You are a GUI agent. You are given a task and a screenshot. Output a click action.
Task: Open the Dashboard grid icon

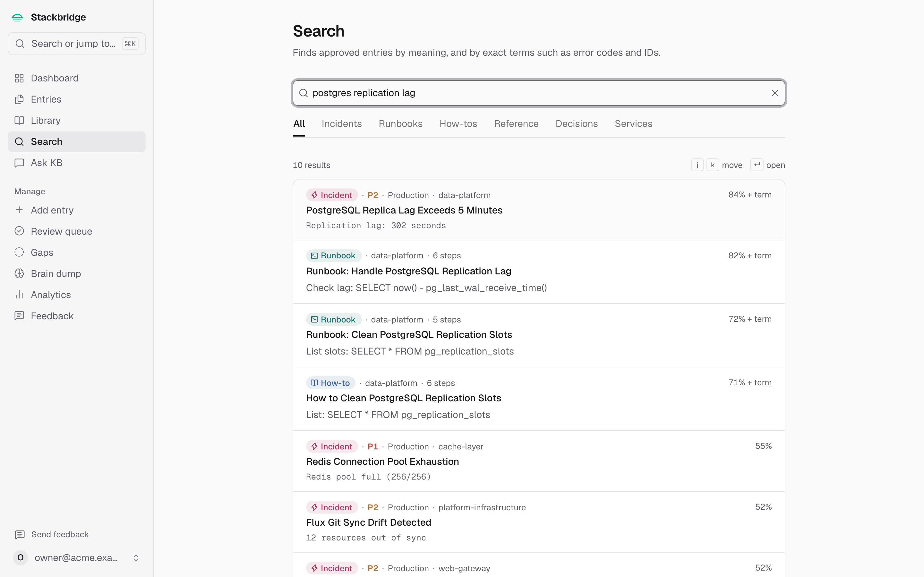point(19,78)
